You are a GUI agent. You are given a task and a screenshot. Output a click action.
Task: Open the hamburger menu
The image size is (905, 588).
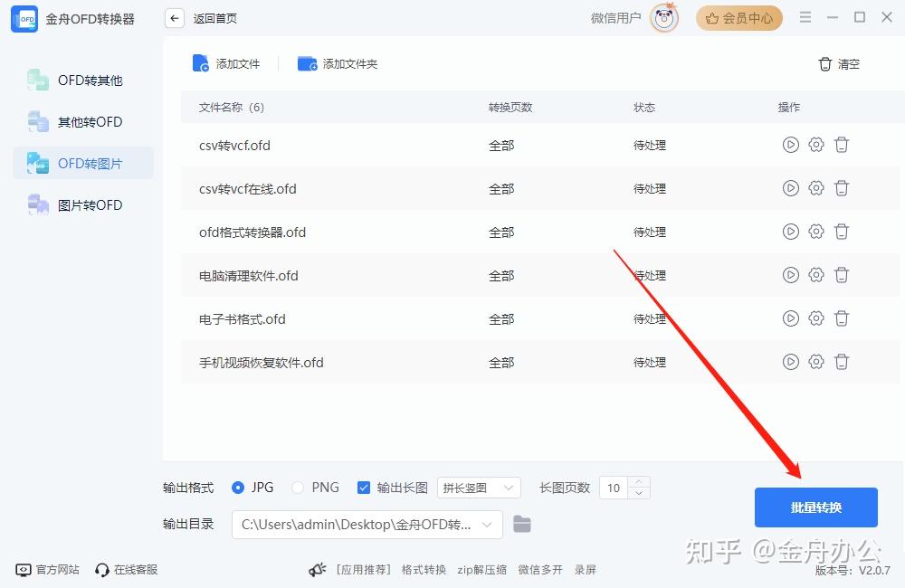(805, 16)
